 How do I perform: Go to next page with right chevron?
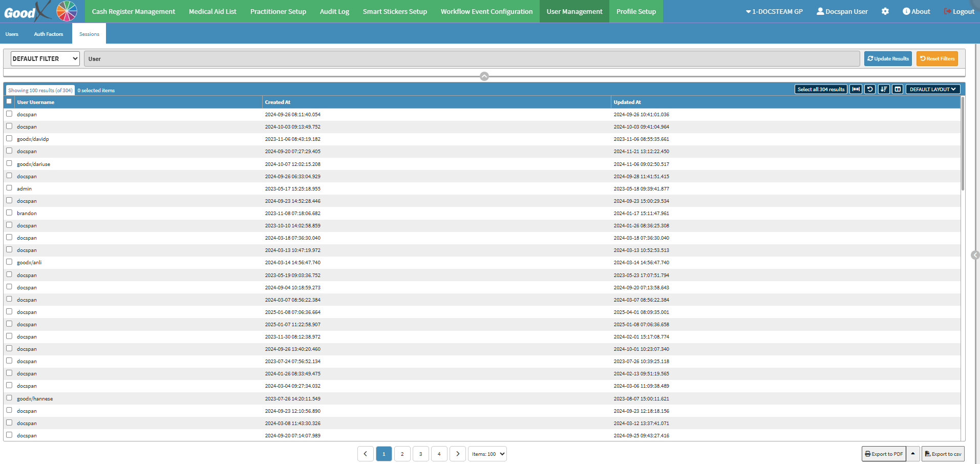[458, 454]
